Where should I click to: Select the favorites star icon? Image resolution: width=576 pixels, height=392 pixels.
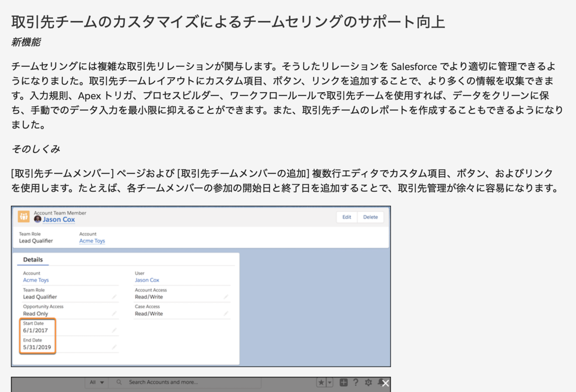pyautogui.click(x=321, y=382)
